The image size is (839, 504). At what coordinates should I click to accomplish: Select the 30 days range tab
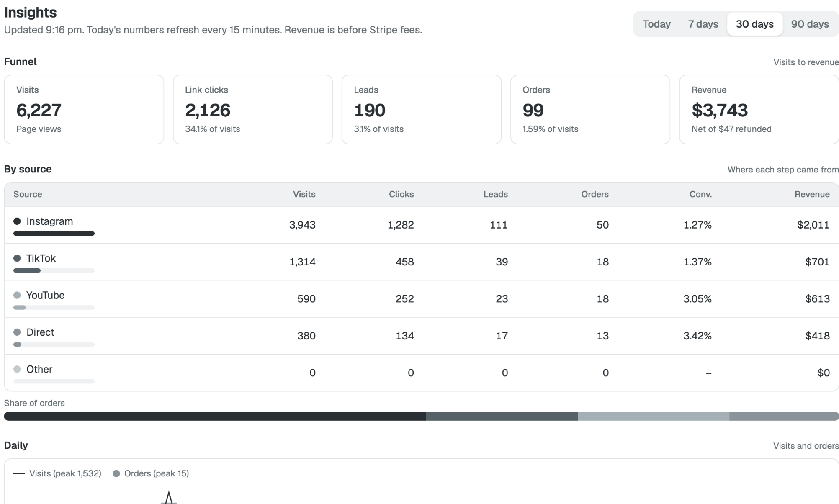click(754, 24)
